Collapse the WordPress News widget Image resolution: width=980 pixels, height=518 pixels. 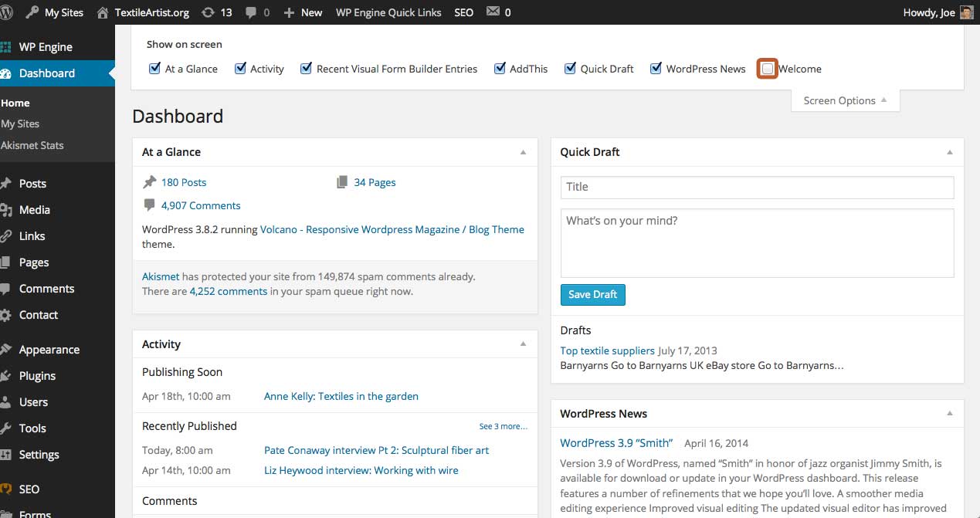pos(950,414)
